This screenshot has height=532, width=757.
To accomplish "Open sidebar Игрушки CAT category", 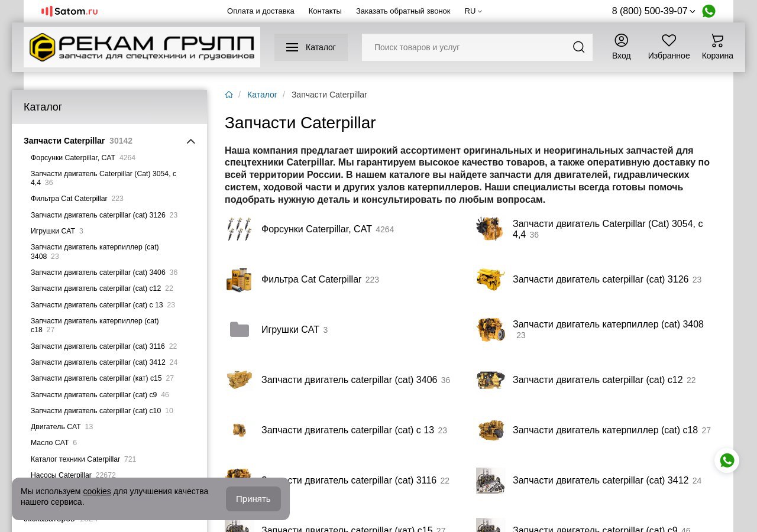I will [53, 231].
